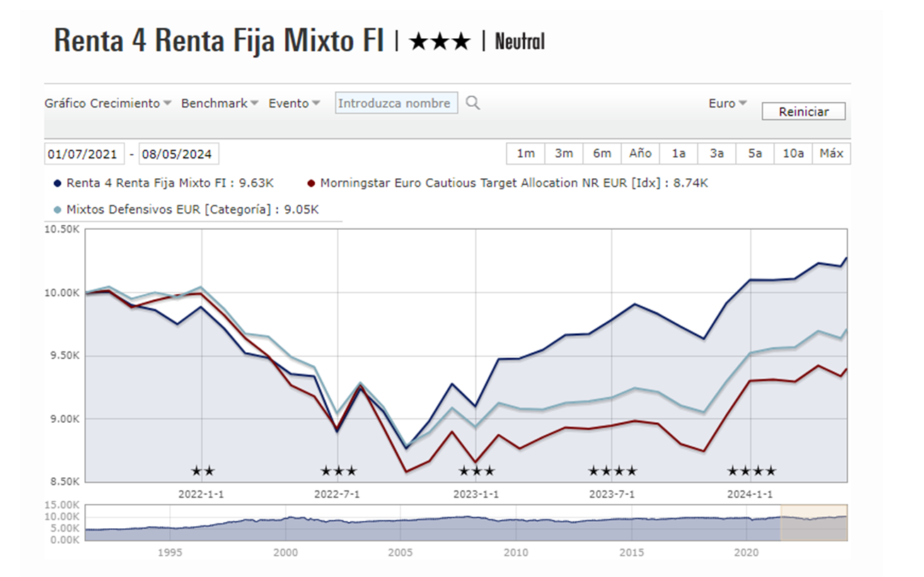924x577 pixels.
Task: Click the 2023-1-1 x-axis date label
Action: click(475, 494)
